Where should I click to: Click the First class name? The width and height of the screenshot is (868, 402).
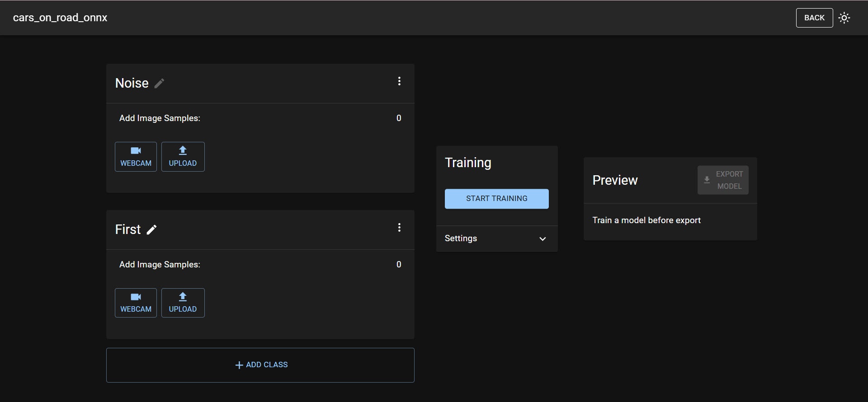128,229
